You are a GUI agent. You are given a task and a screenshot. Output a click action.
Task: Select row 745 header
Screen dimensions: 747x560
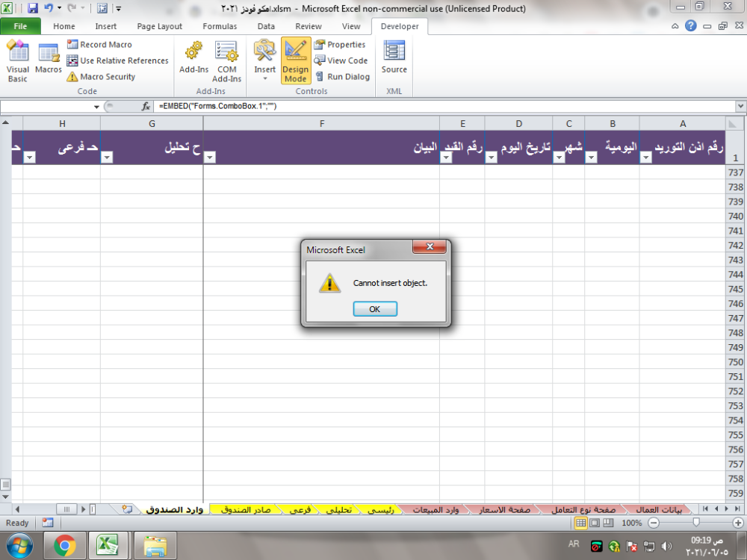[736, 289]
